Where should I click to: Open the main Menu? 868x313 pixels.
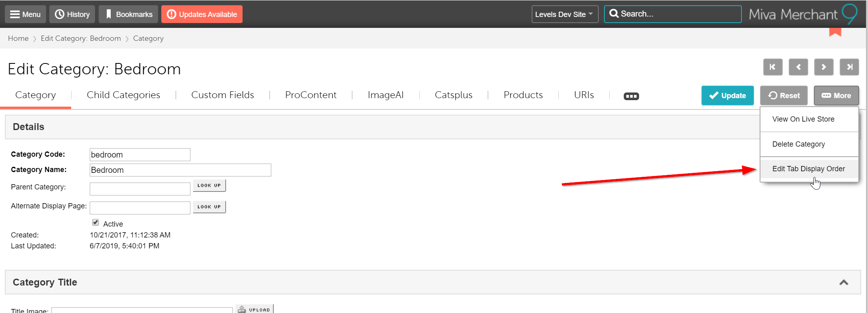tap(25, 14)
